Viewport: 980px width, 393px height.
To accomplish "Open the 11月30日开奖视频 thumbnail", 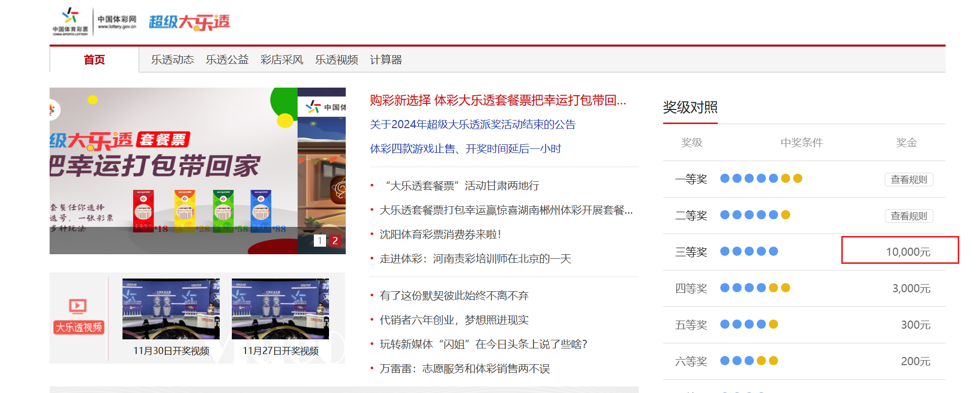I will pos(171,308).
